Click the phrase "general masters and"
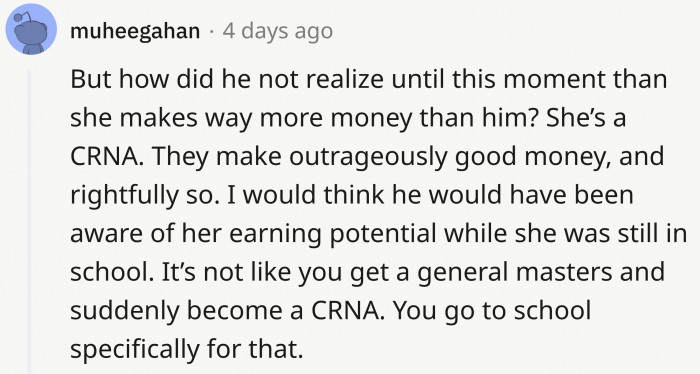The height and width of the screenshot is (374, 700). pos(541,272)
